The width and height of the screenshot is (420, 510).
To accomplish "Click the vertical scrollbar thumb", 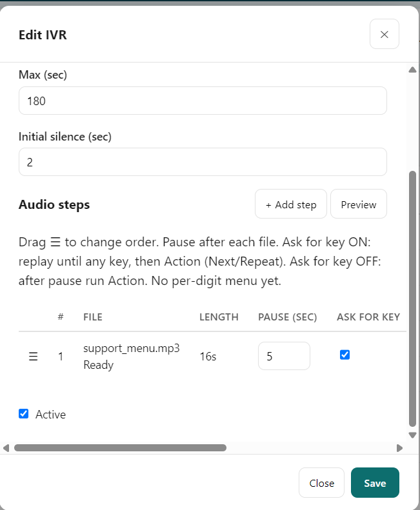I will pyautogui.click(x=412, y=299).
